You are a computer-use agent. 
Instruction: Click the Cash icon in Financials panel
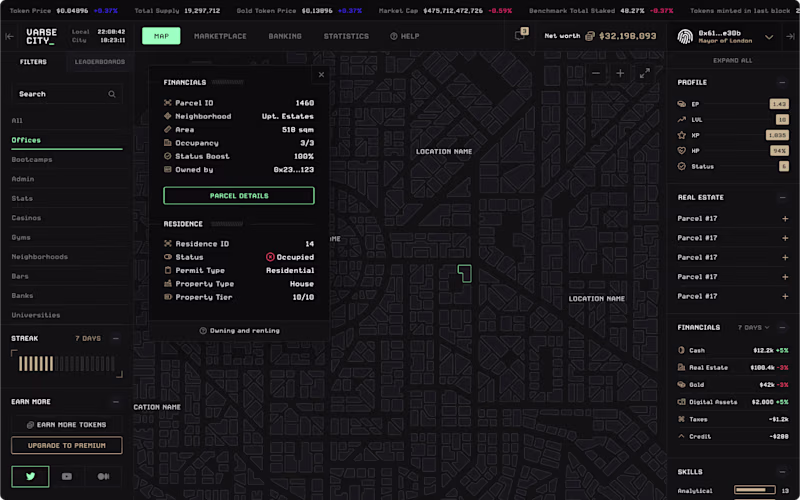pyautogui.click(x=681, y=350)
